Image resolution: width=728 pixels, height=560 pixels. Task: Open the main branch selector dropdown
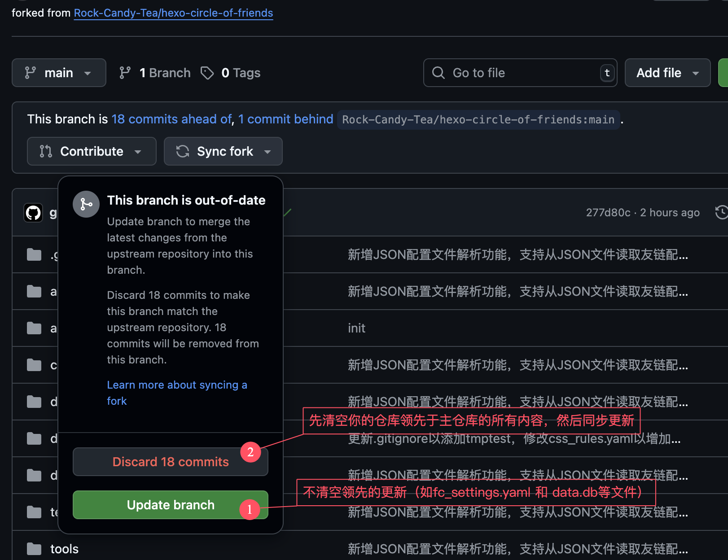(59, 73)
